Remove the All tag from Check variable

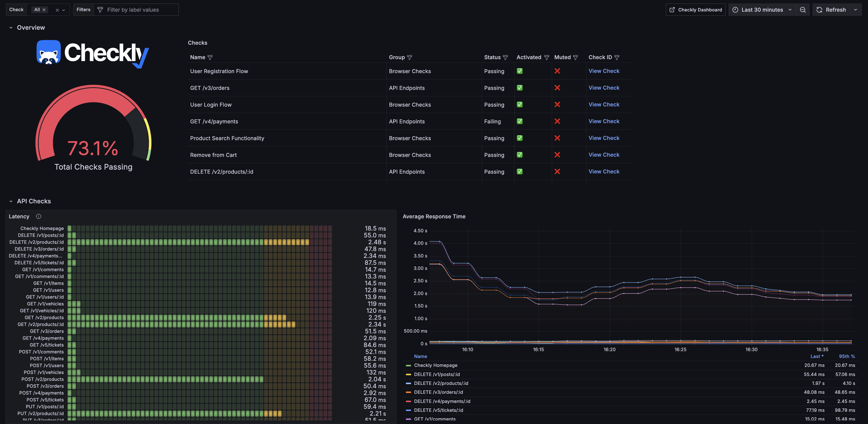[x=44, y=10]
